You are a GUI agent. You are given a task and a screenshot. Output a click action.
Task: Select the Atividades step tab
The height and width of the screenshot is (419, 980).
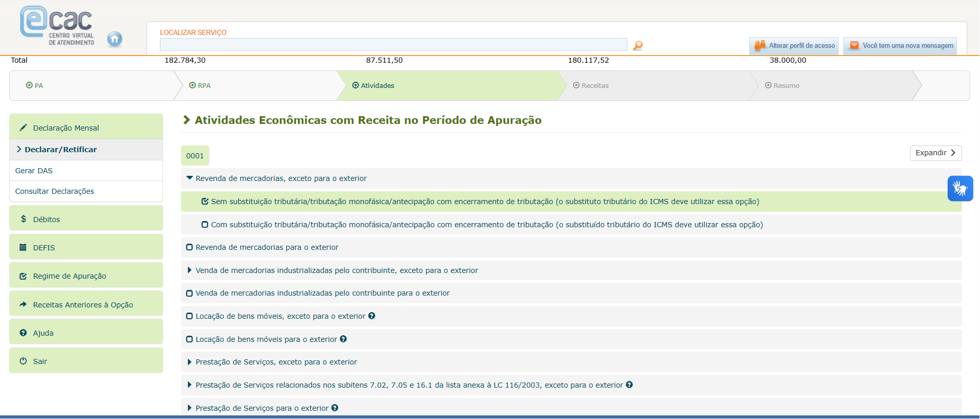[451, 85]
